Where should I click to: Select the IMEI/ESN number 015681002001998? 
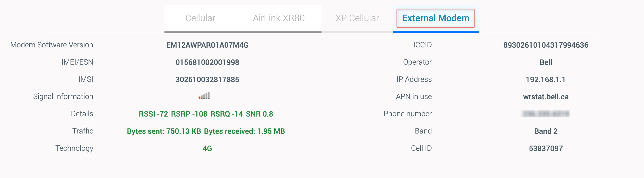coord(207,62)
